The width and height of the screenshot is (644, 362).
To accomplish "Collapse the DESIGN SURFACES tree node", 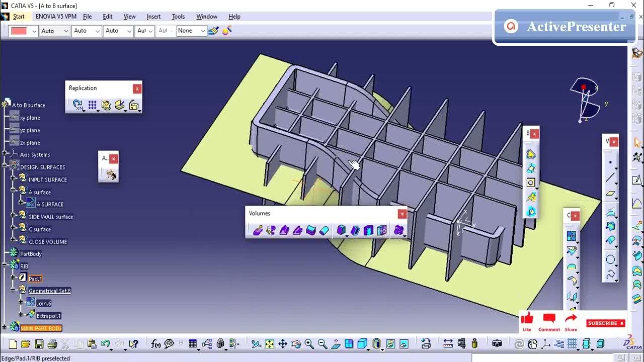I will [x=5, y=166].
